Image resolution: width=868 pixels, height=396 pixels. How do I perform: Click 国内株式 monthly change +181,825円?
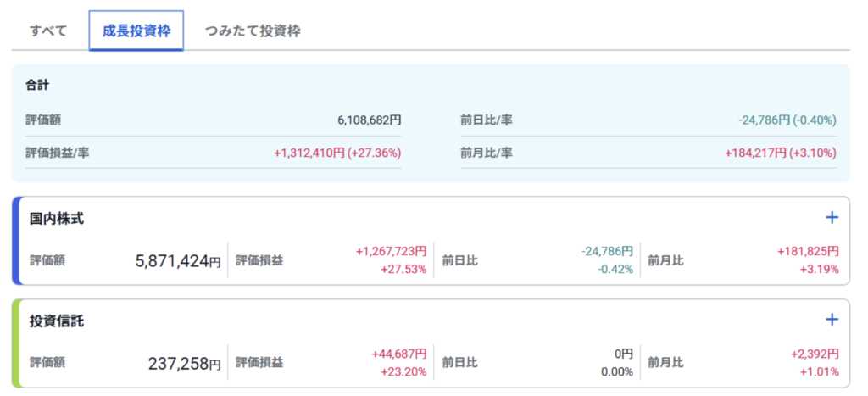pyautogui.click(x=808, y=252)
